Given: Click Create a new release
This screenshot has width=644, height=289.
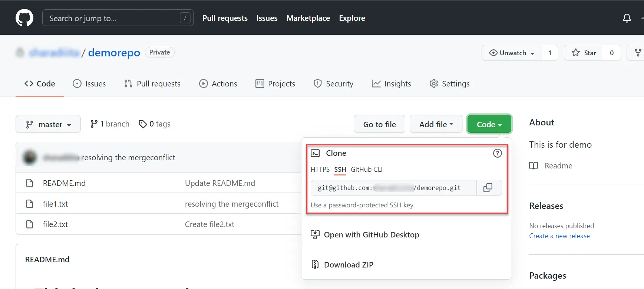Looking at the screenshot, I should coord(559,236).
